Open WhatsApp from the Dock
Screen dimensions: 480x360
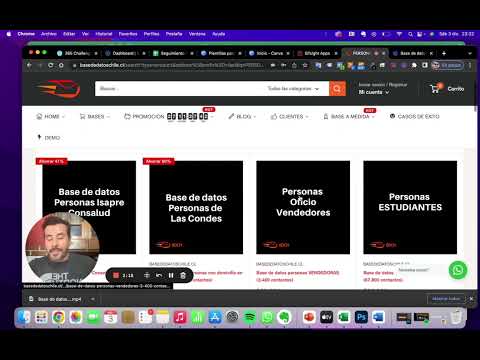pyautogui.click(x=267, y=317)
